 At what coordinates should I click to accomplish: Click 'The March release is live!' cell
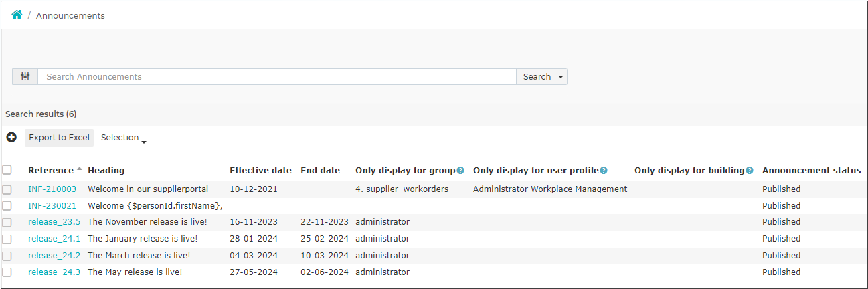[139, 256]
